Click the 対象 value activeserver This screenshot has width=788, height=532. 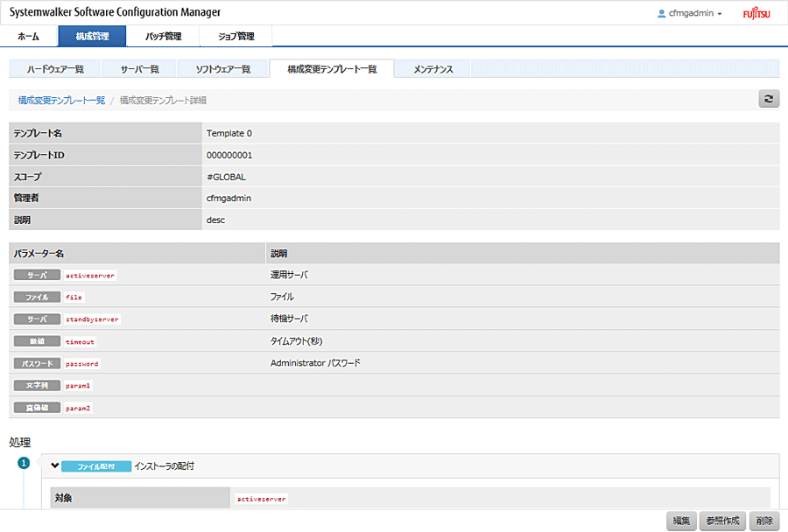261,499
